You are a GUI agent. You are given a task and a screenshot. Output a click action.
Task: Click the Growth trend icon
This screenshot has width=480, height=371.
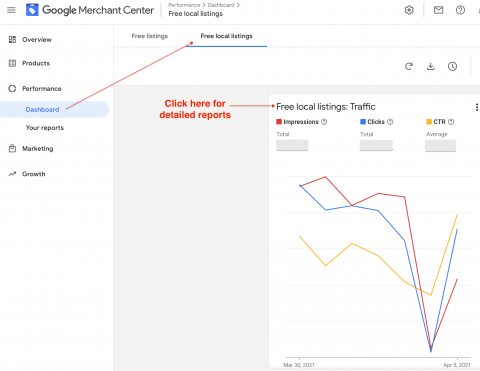[x=12, y=174]
